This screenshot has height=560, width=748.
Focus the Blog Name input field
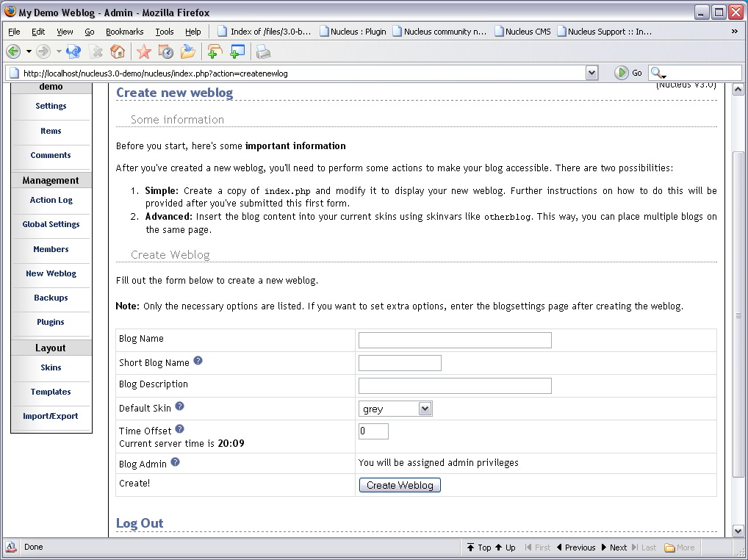pyautogui.click(x=455, y=340)
